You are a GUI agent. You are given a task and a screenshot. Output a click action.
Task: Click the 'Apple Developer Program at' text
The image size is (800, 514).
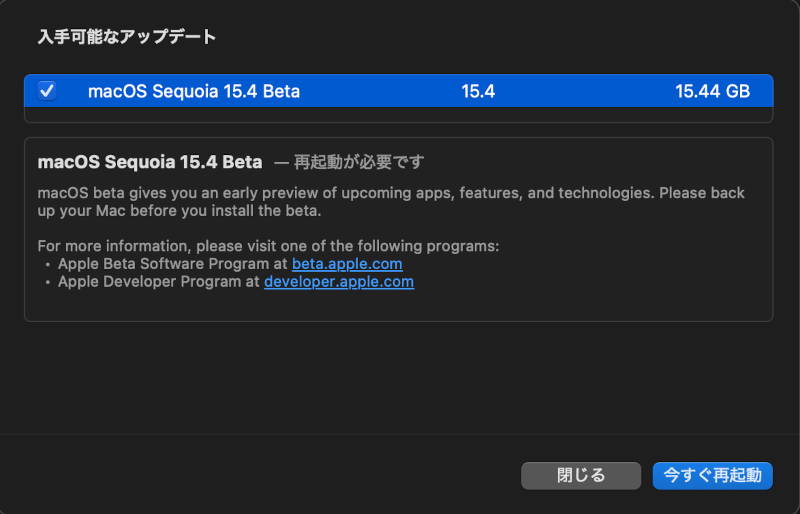pos(159,282)
